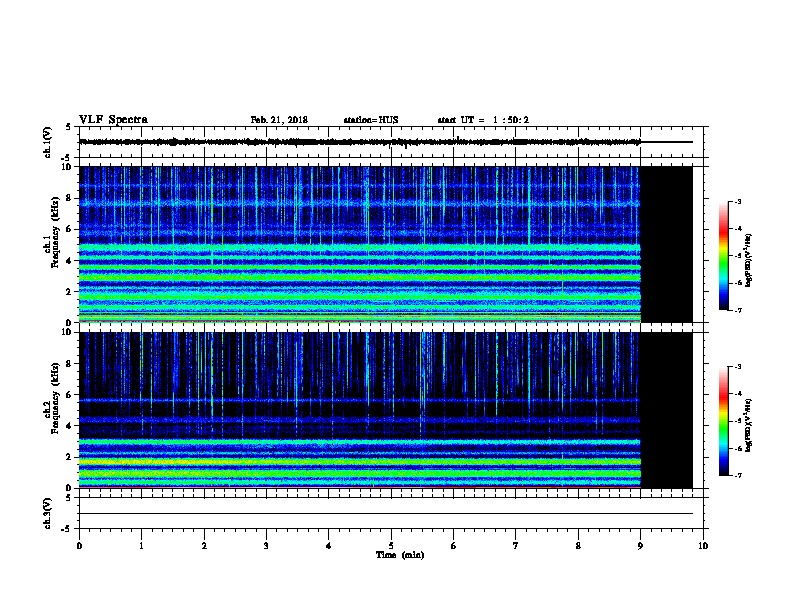
Task: Click the ch.1(V) waveform axis label
Action: click(47, 142)
